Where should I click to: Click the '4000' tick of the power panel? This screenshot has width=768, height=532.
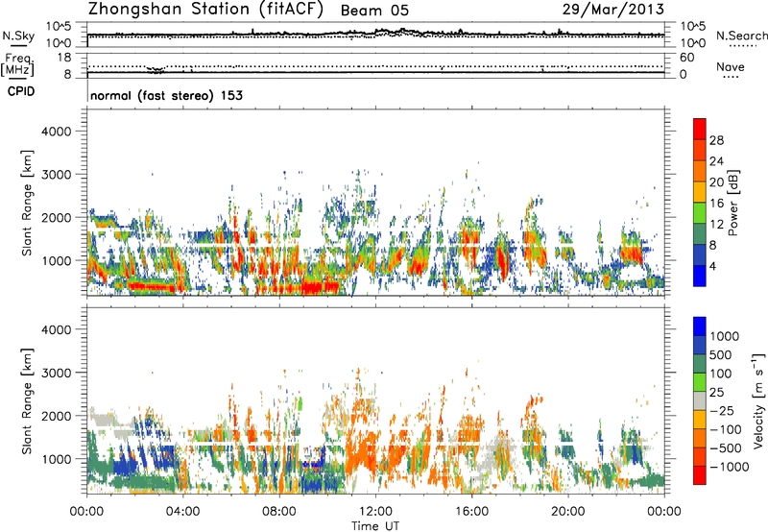(x=57, y=132)
